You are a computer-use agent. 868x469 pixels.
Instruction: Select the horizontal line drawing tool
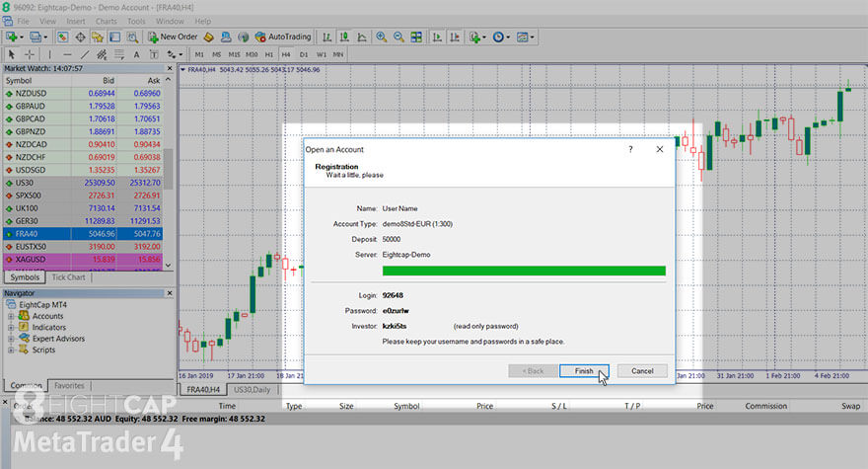[67, 54]
